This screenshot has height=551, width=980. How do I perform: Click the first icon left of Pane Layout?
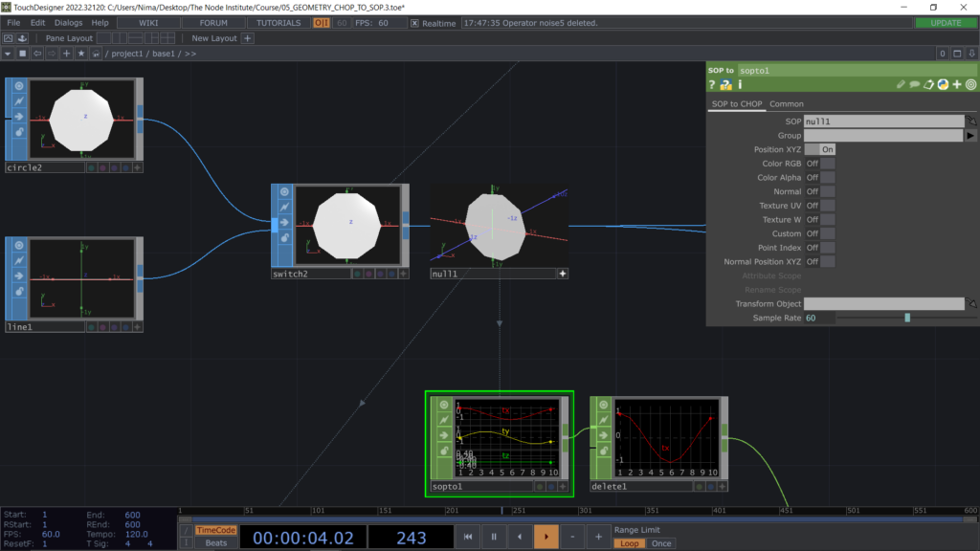click(8, 38)
